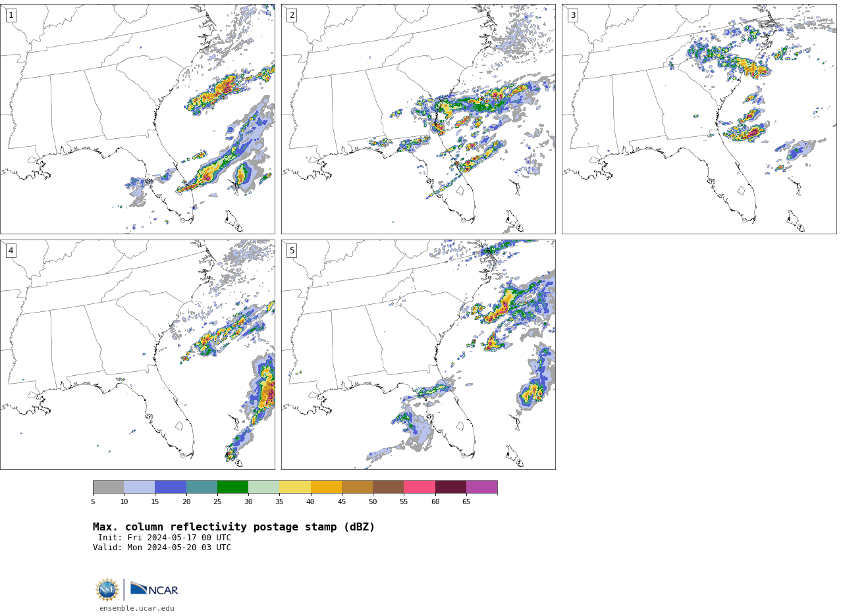
Task: Open the ensemble.ucar.edu link text
Action: click(x=137, y=609)
